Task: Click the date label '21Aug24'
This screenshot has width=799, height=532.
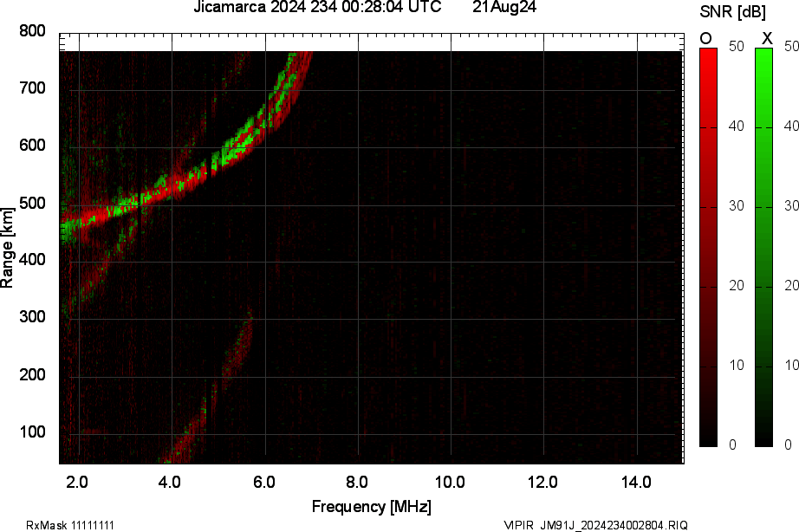Action: point(504,7)
